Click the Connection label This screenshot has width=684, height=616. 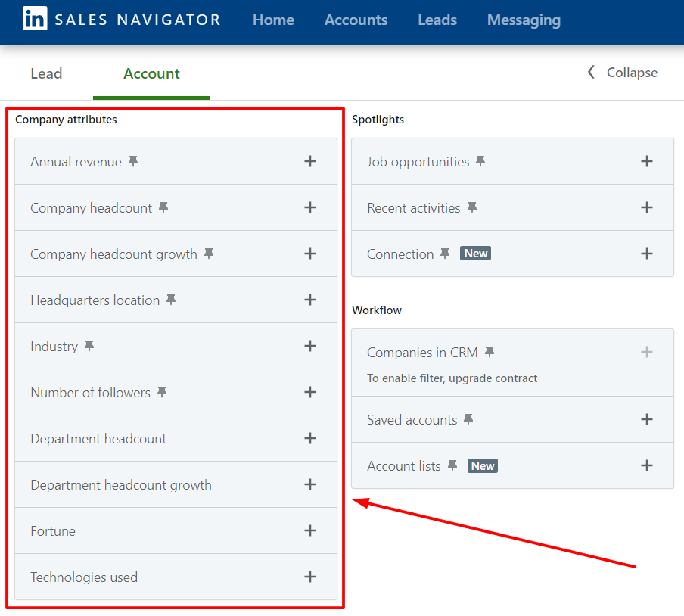[x=400, y=254]
